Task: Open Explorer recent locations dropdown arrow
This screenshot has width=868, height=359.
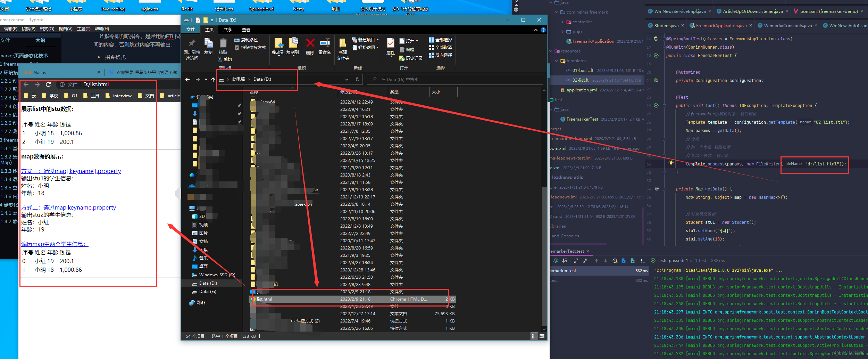Action: point(206,80)
